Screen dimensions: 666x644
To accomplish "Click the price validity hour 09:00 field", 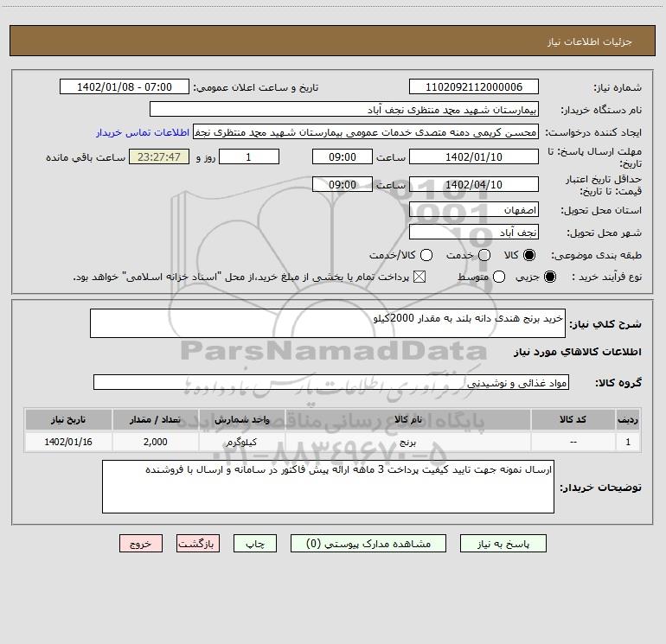I will click(x=343, y=184).
